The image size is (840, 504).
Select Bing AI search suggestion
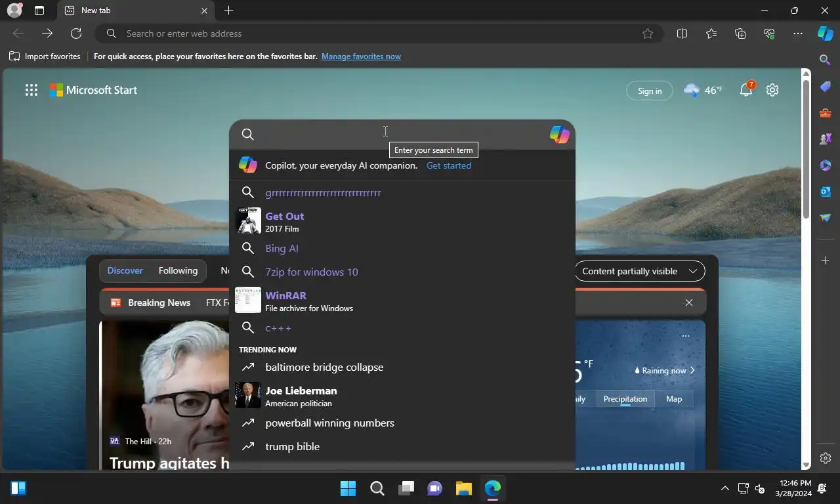[x=402, y=248]
